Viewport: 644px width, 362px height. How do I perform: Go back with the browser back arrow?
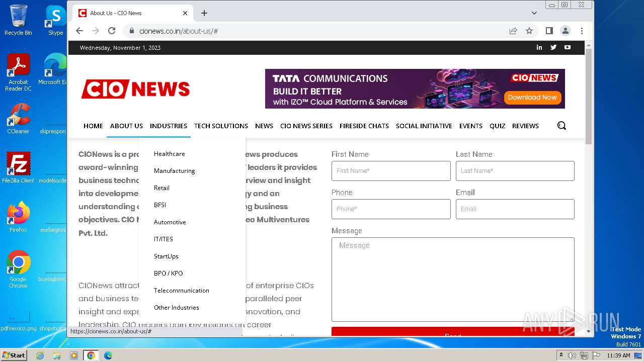coord(79,31)
